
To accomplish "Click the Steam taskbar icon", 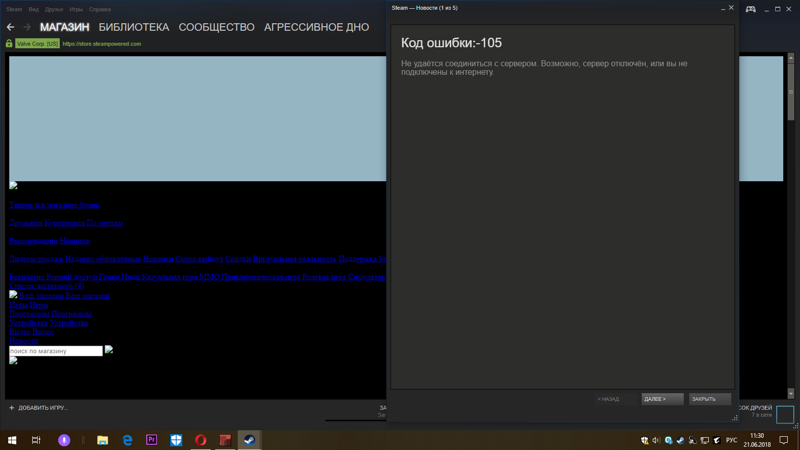I will (249, 440).
